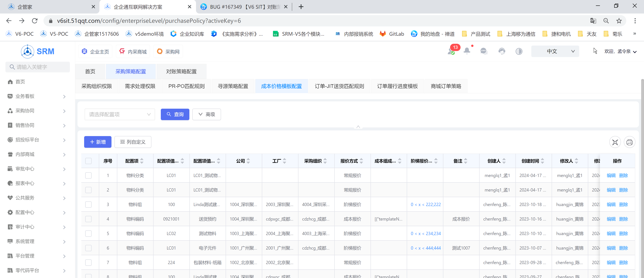Click the browser back arrow
Image resolution: width=644 pixels, height=278 pixels.
[x=9, y=21]
